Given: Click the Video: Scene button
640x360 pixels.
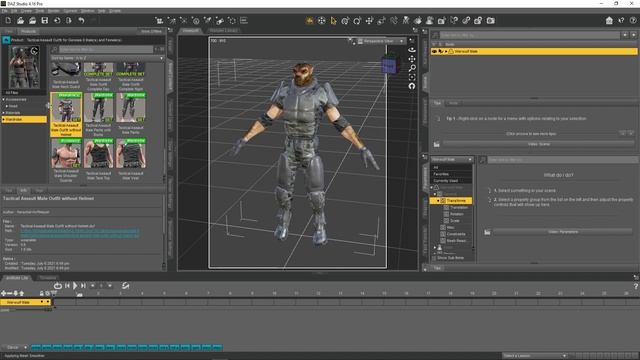Looking at the screenshot, I should pos(539,144).
